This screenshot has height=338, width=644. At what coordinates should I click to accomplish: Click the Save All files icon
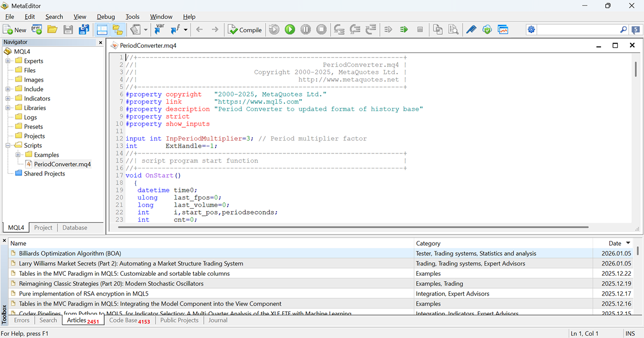coord(84,30)
